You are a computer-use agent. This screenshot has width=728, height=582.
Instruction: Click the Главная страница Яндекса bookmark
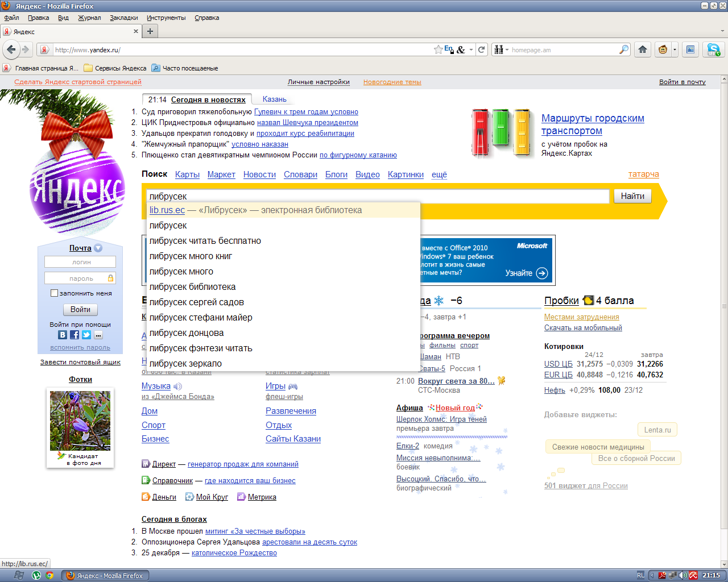point(40,68)
